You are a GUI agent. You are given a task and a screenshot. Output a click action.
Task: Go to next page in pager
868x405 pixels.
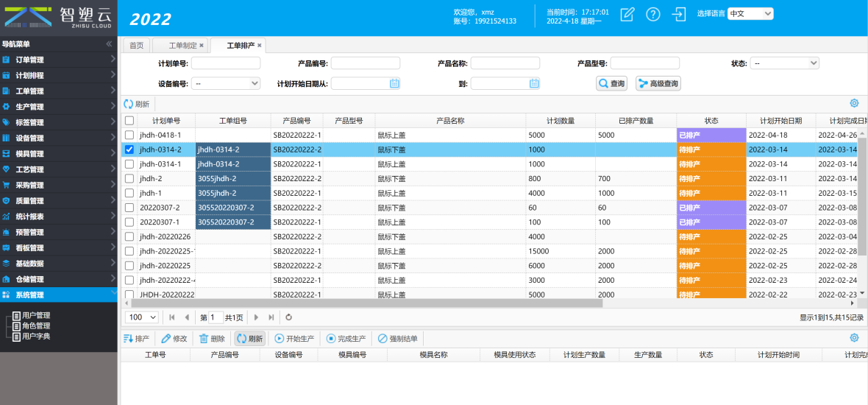pyautogui.click(x=256, y=317)
